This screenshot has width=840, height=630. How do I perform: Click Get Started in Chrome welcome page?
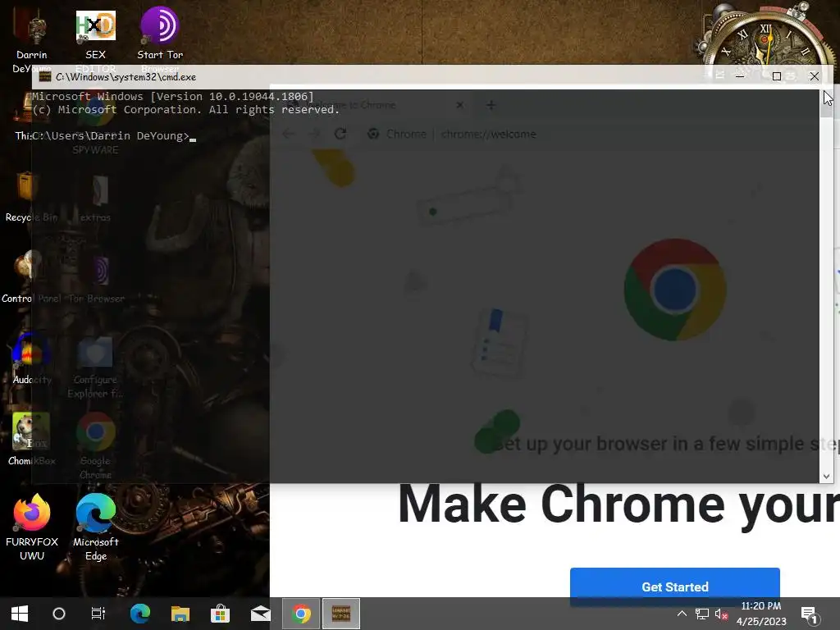[675, 587]
